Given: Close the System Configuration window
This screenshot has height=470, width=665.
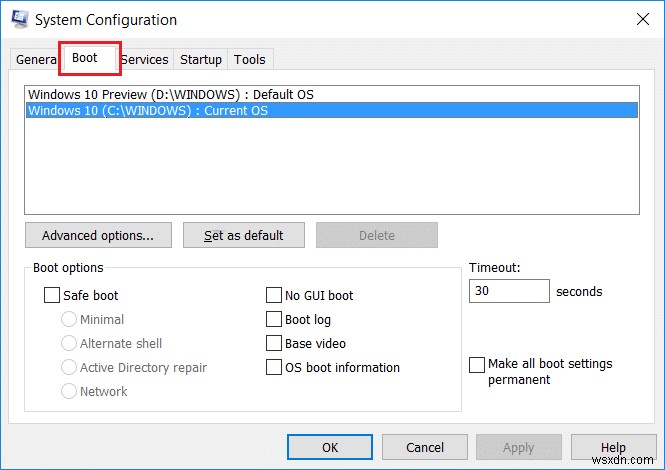Looking at the screenshot, I should [x=640, y=19].
